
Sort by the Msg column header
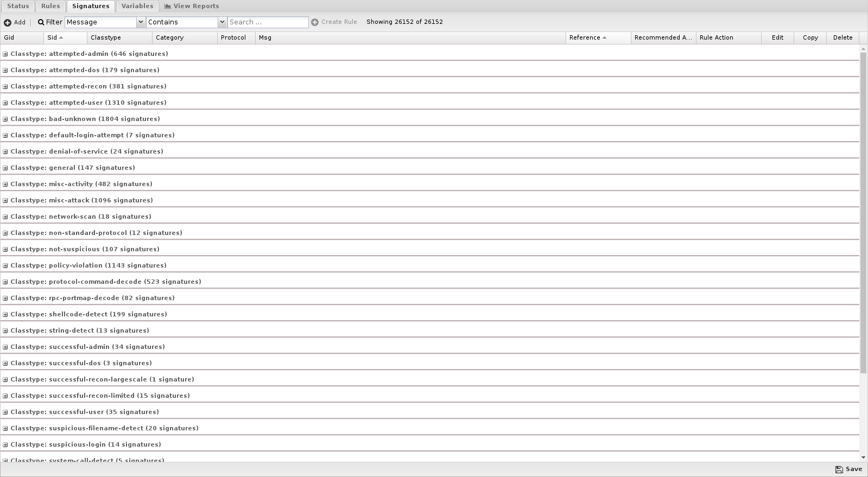tap(410, 37)
